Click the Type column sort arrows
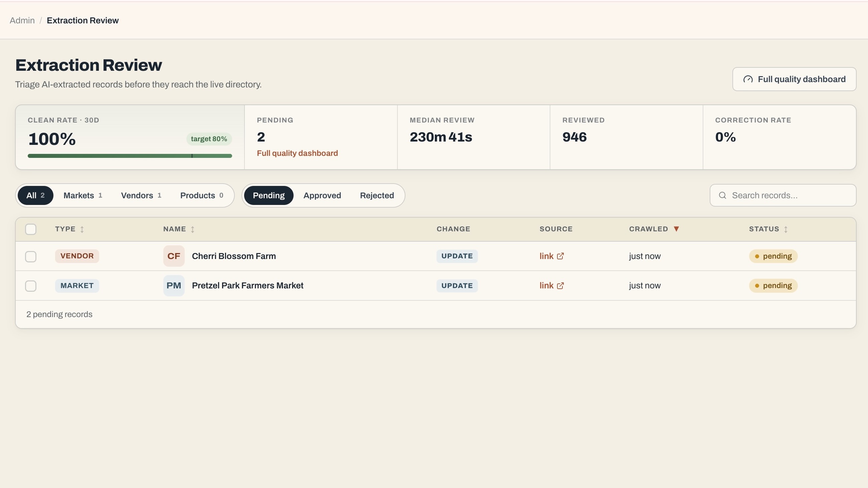The image size is (868, 488). pyautogui.click(x=82, y=229)
